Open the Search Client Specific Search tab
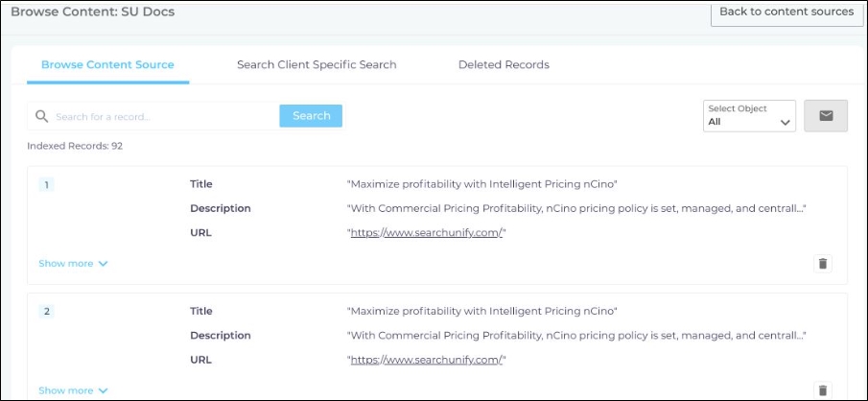868x401 pixels. click(317, 65)
